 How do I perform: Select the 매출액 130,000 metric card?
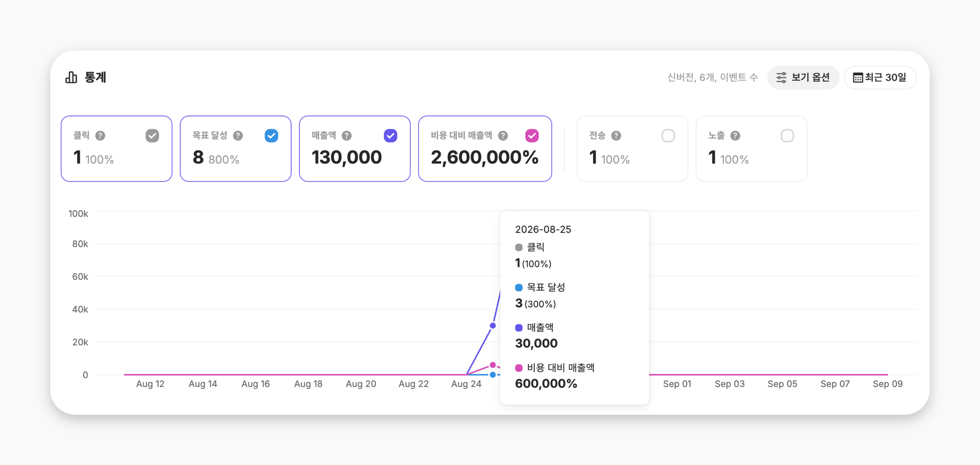pos(355,149)
